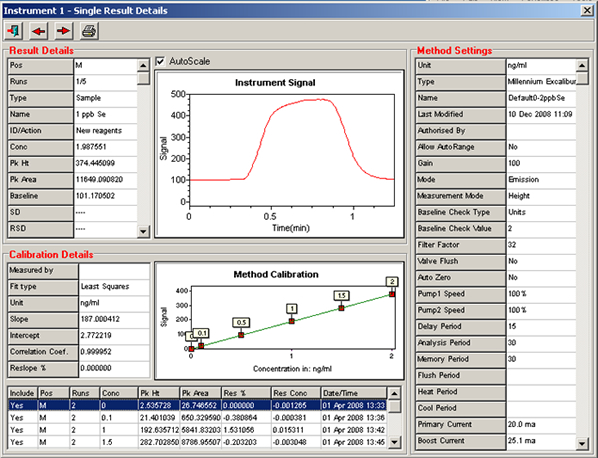Click scroll down arrow in Method Settings
The image size is (598, 458).
point(582,443)
